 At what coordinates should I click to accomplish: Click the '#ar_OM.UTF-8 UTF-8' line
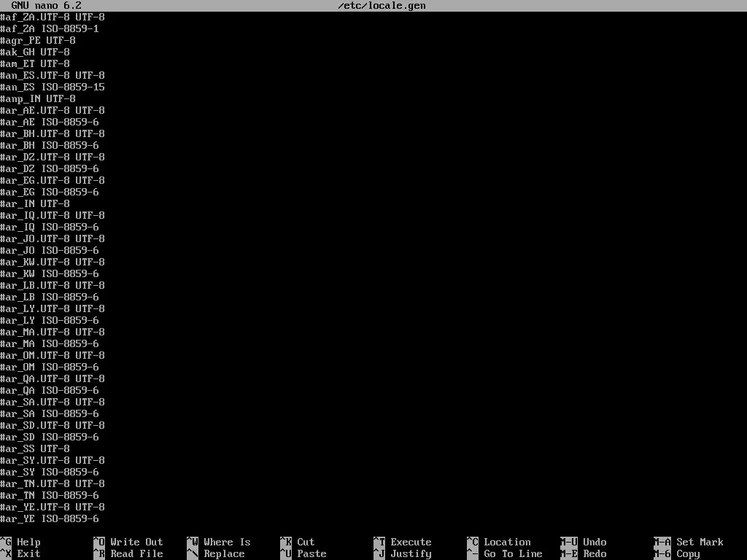point(53,355)
